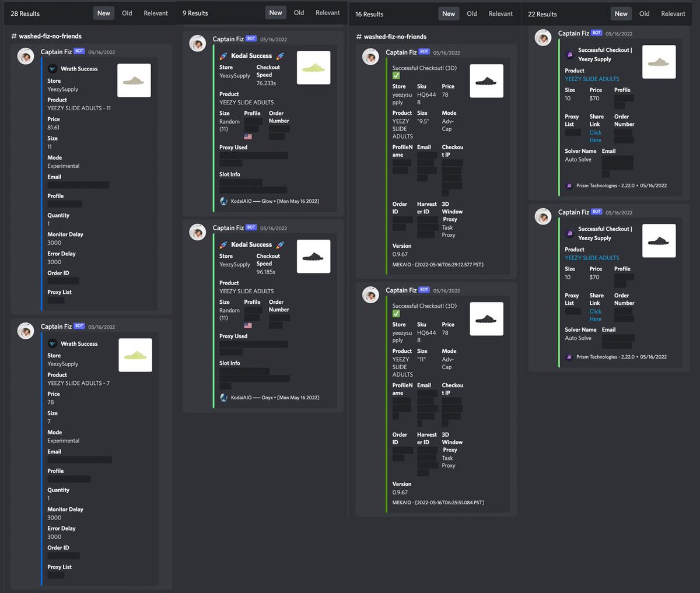Viewport: 700px width, 593px height.
Task: Choose Relevant sorting in the 9 Results panel
Action: 328,13
